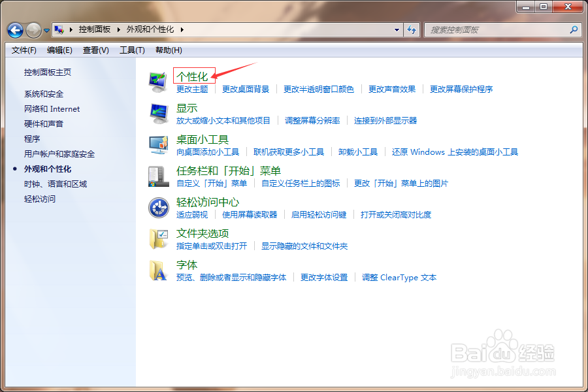Click the search magnifier icon
588x392 pixels.
click(x=573, y=30)
